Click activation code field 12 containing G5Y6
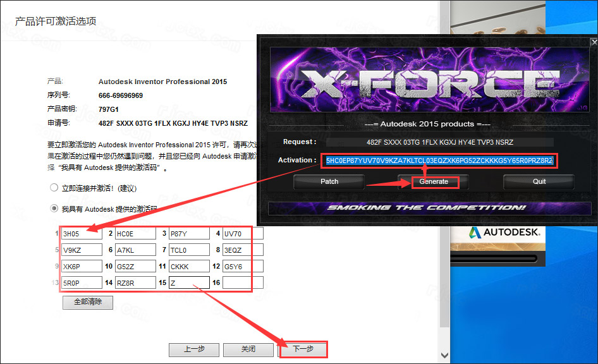598x364 pixels. coord(243,267)
